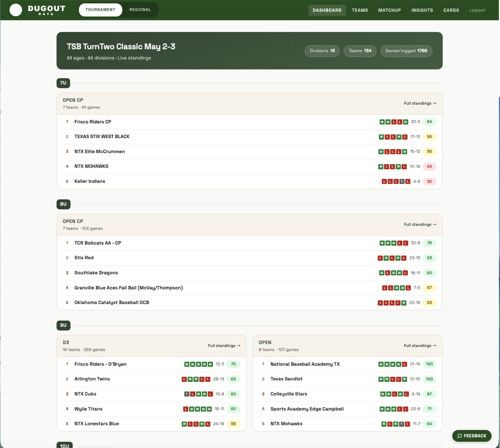Viewport: 500px width, 448px height.
Task: Click the 84 rating pill for Frisco Riders CP
Action: [429, 122]
